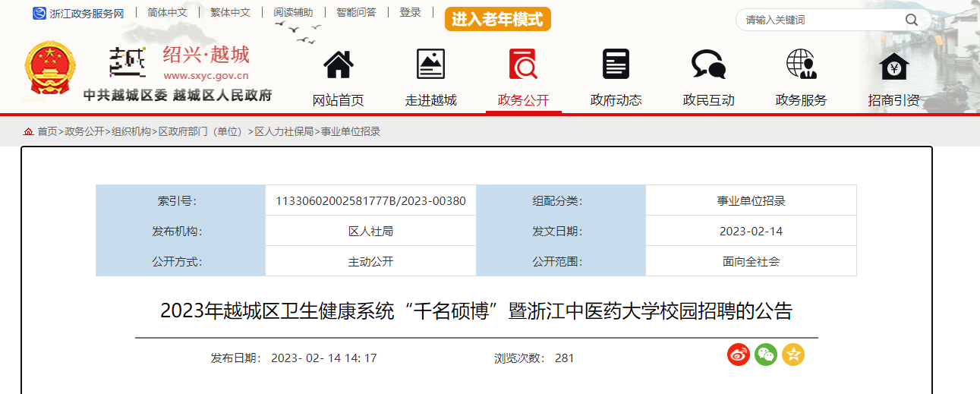Open the www.sxyc.gov.cn address text
The width and height of the screenshot is (980, 394).
pos(206,76)
